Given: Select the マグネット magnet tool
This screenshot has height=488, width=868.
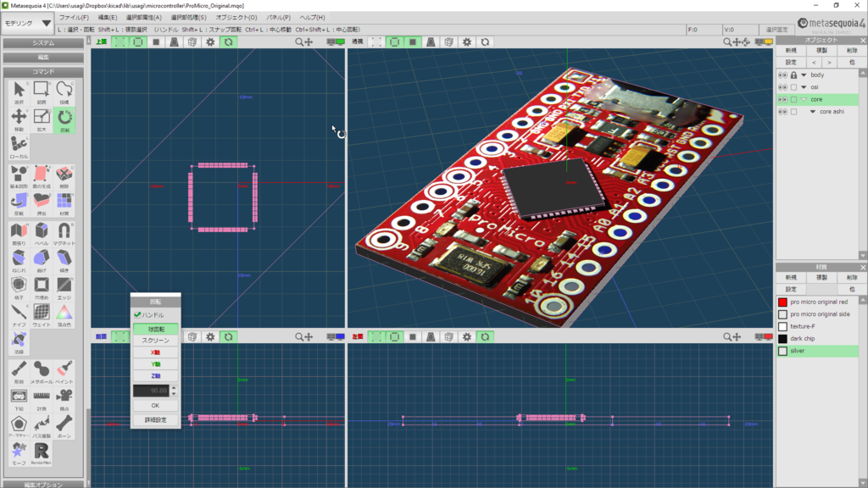Looking at the screenshot, I should pos(64,234).
